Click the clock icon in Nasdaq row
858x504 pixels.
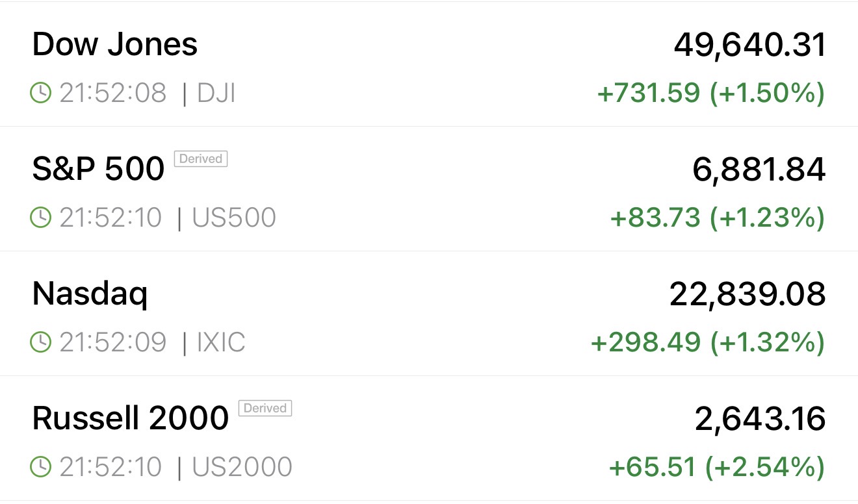pos(40,342)
